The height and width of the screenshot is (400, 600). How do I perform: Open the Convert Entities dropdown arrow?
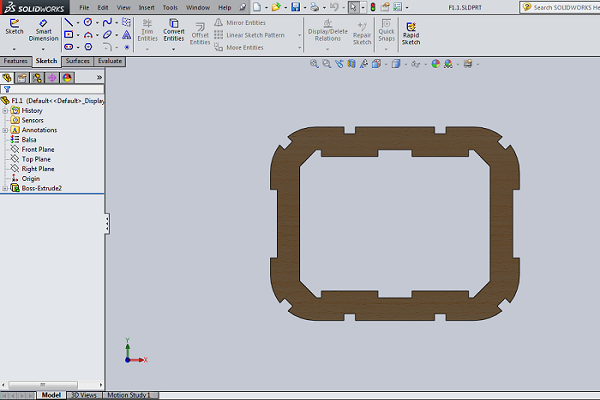(x=173, y=49)
